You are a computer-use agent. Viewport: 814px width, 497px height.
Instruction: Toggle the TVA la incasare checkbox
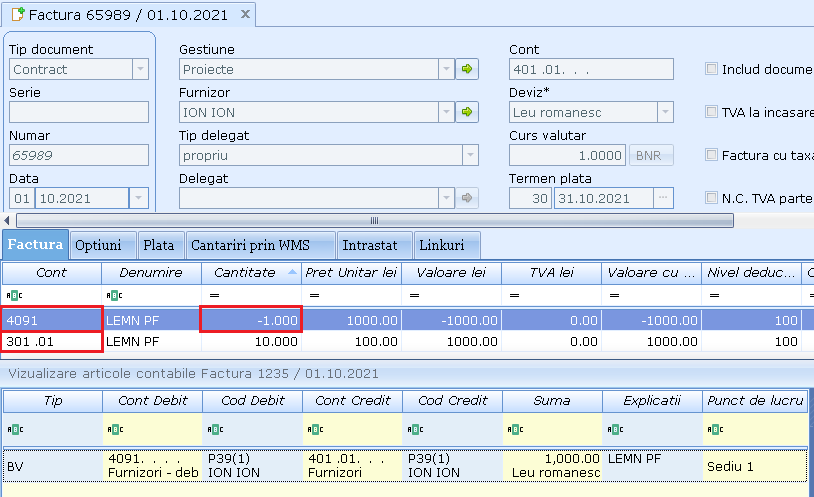[711, 112]
